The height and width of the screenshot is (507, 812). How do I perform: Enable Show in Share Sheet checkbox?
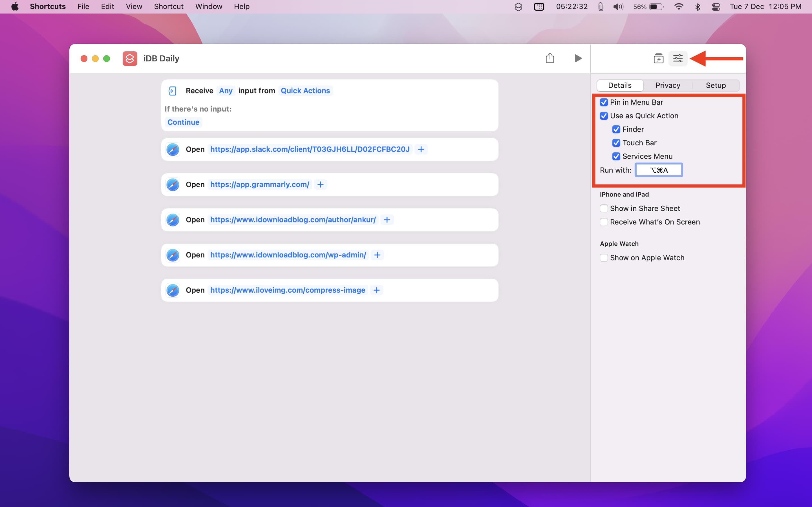coord(604,208)
